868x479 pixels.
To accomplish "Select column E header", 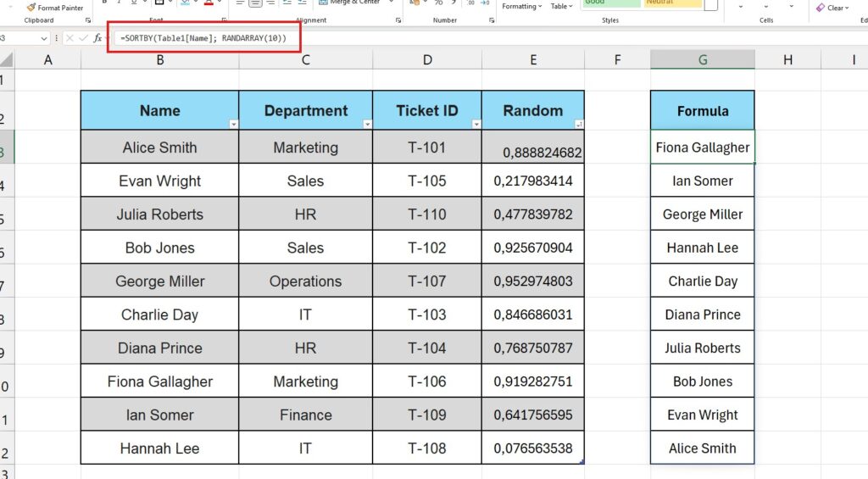I will (533, 60).
